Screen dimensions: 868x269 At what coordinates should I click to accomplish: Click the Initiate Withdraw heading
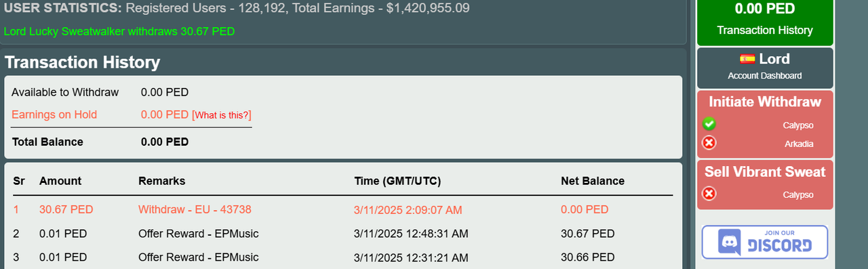coord(765,102)
